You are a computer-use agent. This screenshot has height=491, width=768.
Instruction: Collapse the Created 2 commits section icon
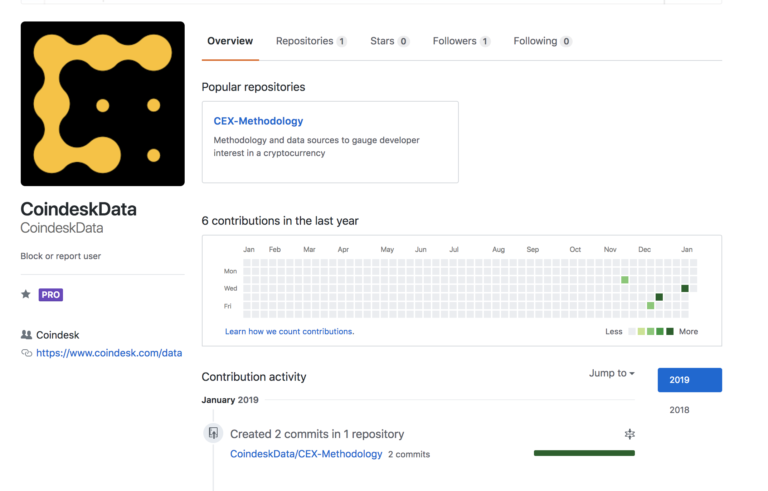pos(630,434)
